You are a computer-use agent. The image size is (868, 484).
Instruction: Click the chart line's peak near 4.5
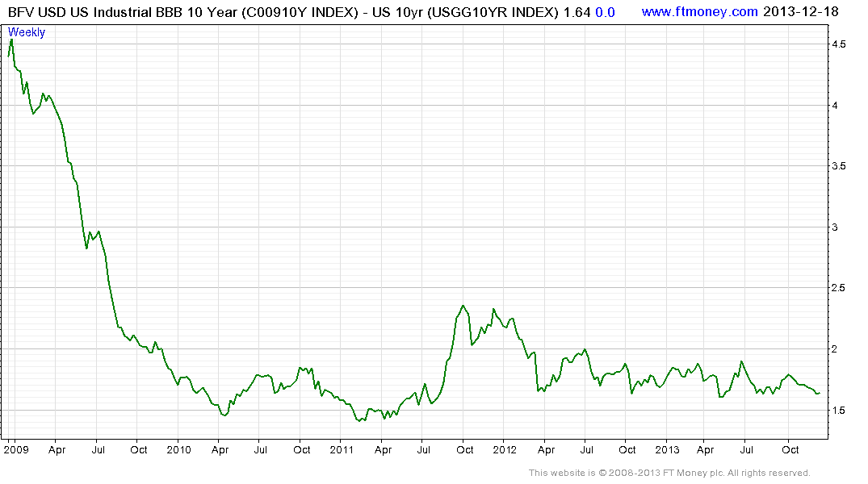pos(11,41)
